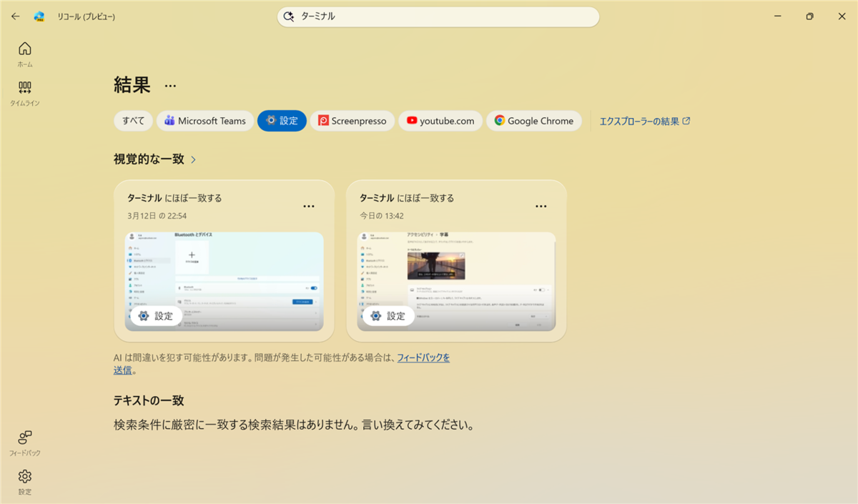Expand 視覚的な一致 section chevron
Image resolution: width=858 pixels, height=504 pixels.
(x=193, y=159)
